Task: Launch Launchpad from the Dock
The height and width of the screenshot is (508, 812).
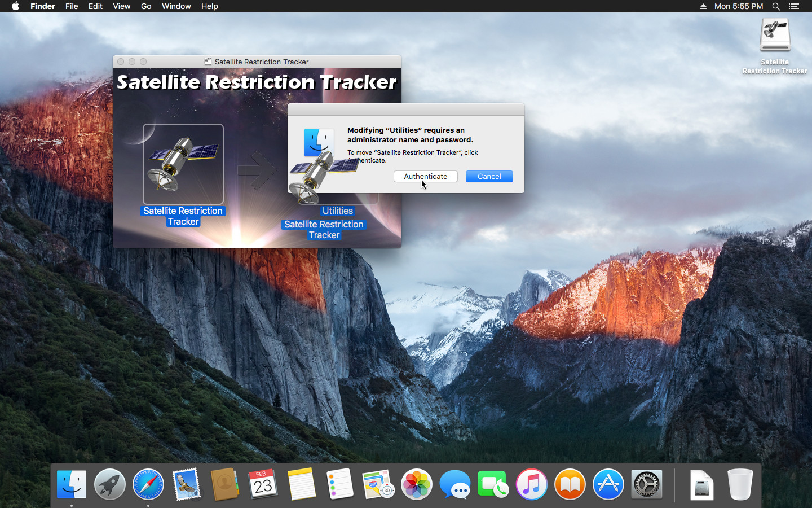Action: coord(110,485)
